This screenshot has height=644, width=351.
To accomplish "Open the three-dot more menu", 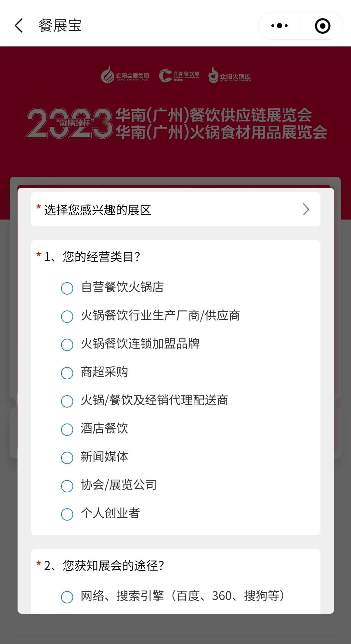I will point(279,26).
